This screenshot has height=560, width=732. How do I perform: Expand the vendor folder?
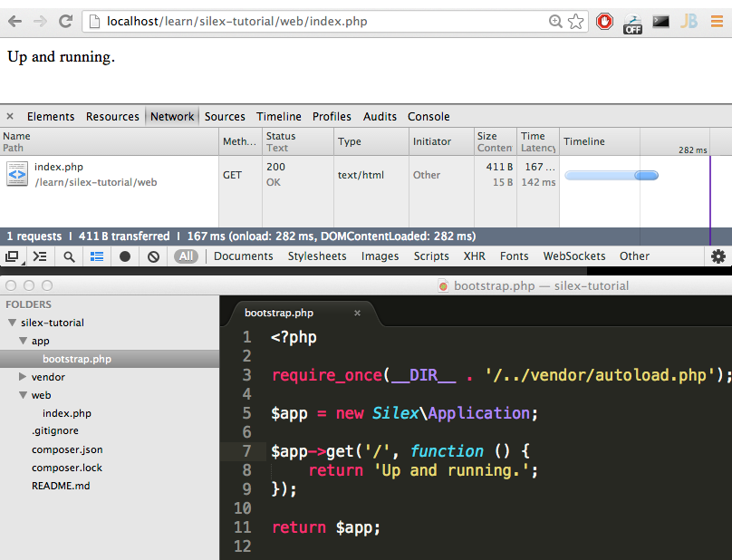coord(23,377)
